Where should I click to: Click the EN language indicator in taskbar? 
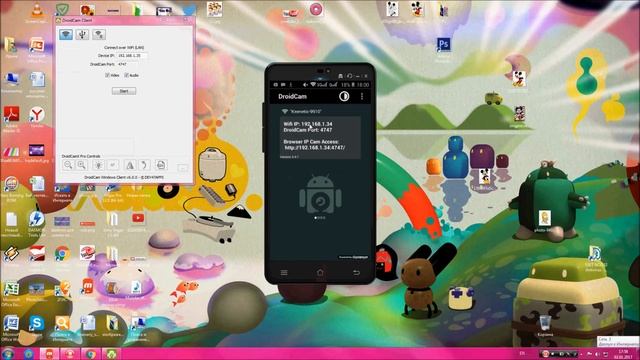click(x=522, y=353)
